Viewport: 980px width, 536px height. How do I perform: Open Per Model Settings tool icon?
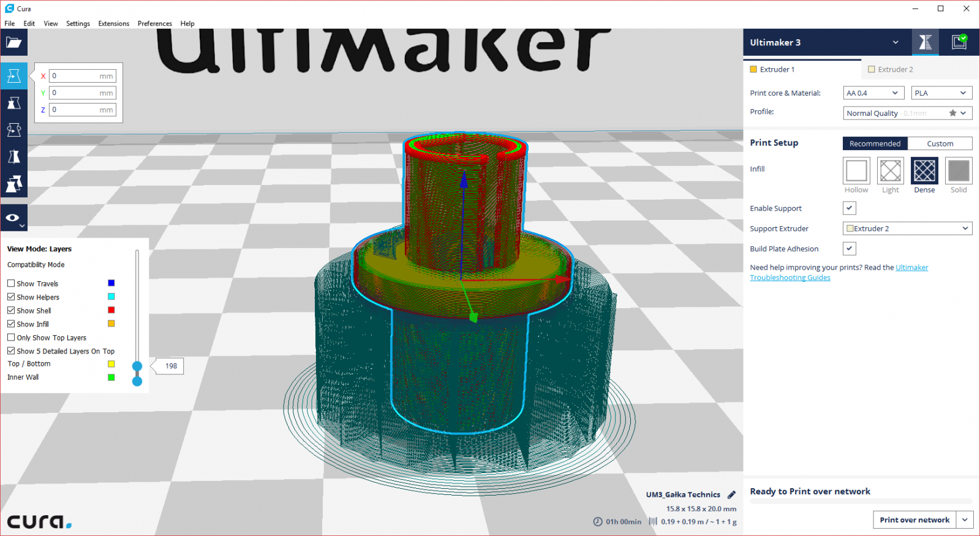(x=13, y=184)
